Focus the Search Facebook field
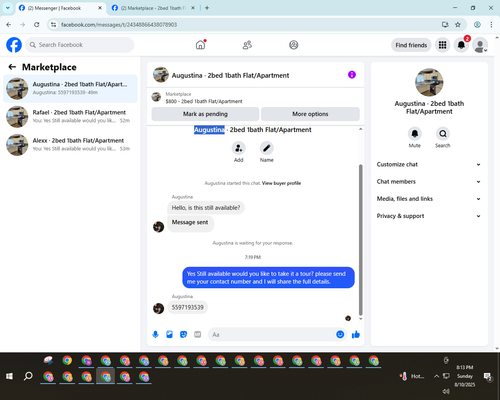Screen dimensions: 500x400 coord(80,45)
